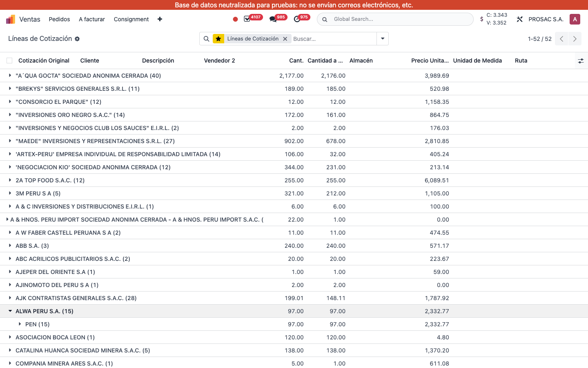The width and height of the screenshot is (588, 368).
Task: Click the plus icon to add menu
Action: click(x=160, y=19)
